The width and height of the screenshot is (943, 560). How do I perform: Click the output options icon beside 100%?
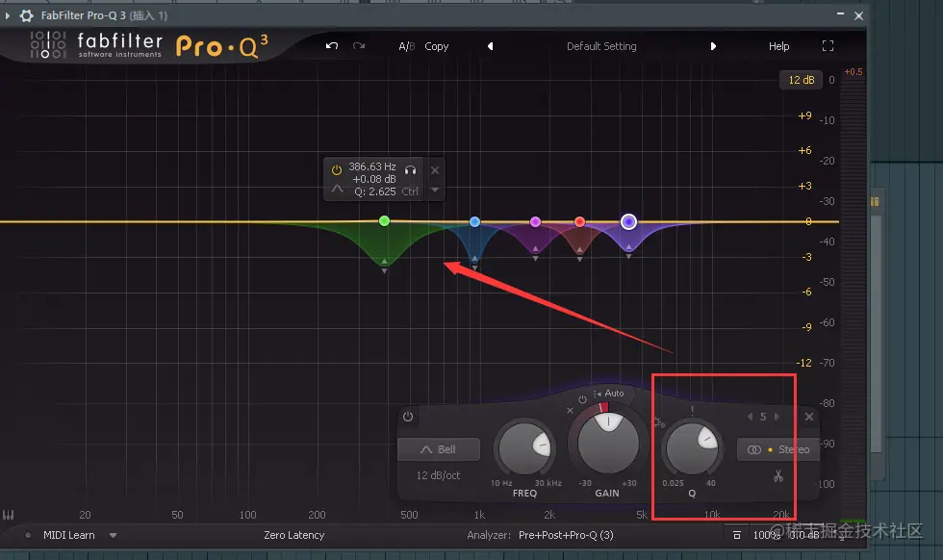(x=737, y=535)
